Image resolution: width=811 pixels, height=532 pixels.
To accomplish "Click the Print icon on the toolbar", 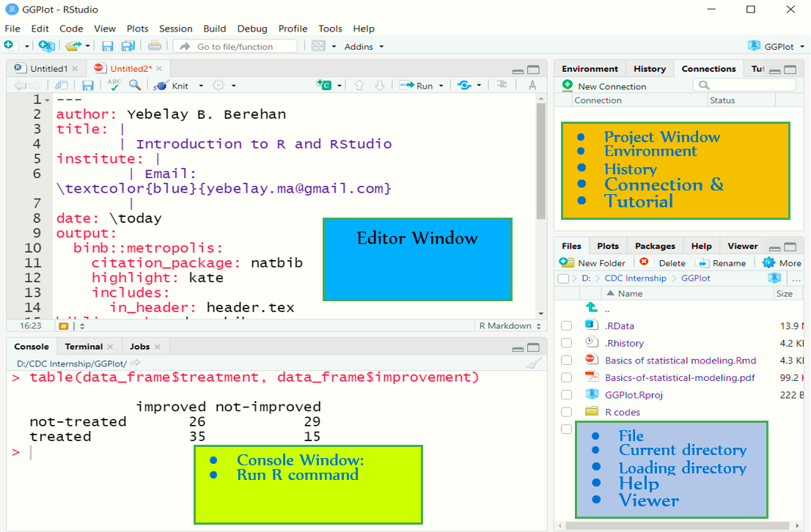I will (154, 45).
